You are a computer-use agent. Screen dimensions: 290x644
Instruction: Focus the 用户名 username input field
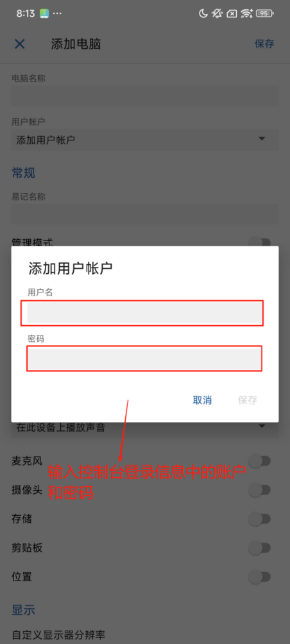point(144,313)
